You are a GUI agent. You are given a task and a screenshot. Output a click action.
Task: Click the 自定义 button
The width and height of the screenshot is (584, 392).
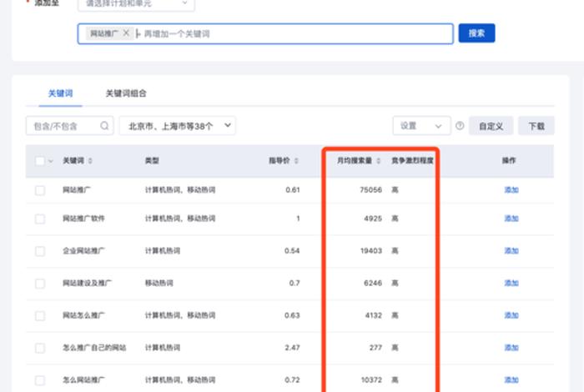tap(491, 126)
